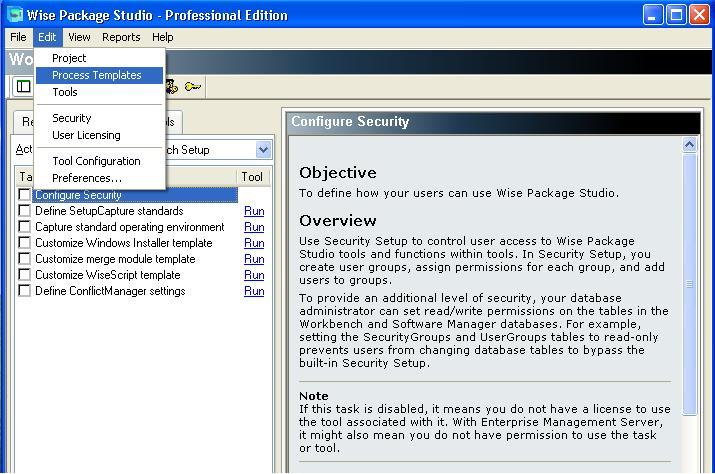715x474 pixels.
Task: Select Customize Windows Installer template text
Action: [124, 243]
